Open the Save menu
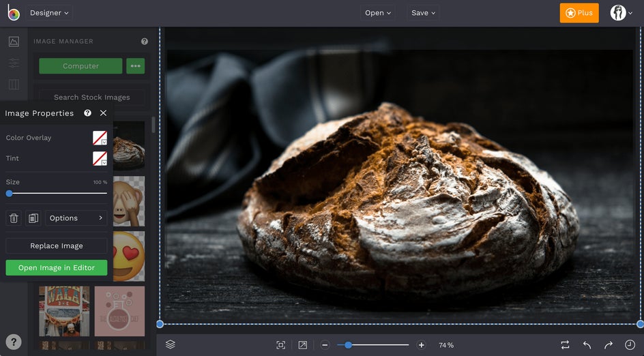Screen dimensions: 644x356 (424, 13)
